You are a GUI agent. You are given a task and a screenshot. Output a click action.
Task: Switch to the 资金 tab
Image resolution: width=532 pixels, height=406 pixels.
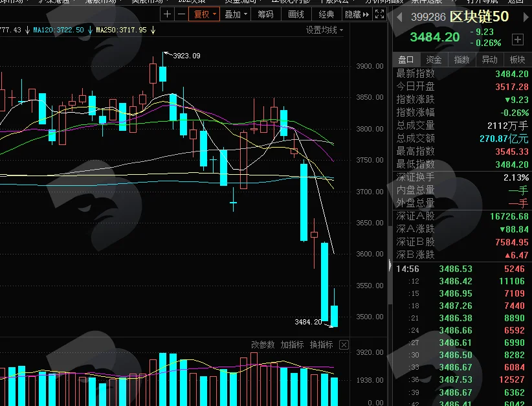434,60
